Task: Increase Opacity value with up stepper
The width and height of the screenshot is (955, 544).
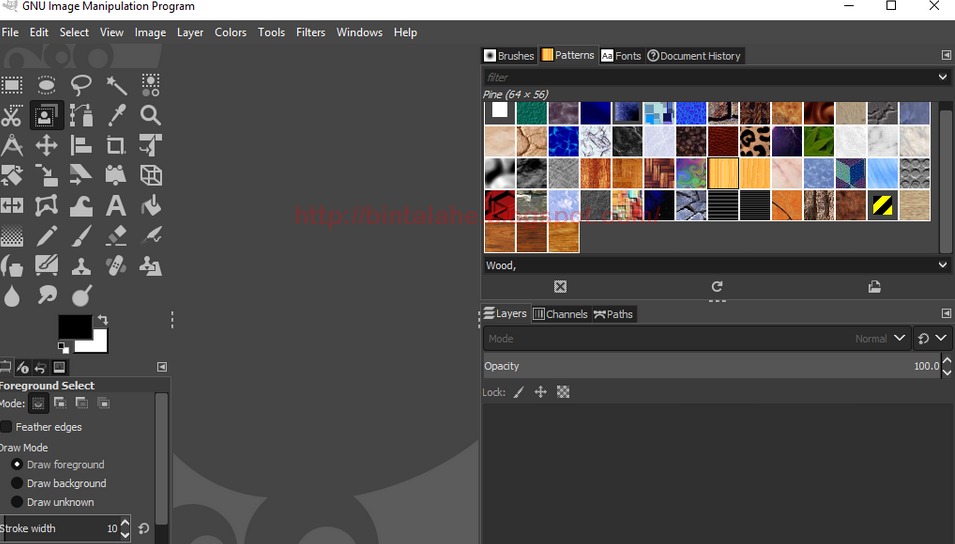Action: tap(946, 360)
